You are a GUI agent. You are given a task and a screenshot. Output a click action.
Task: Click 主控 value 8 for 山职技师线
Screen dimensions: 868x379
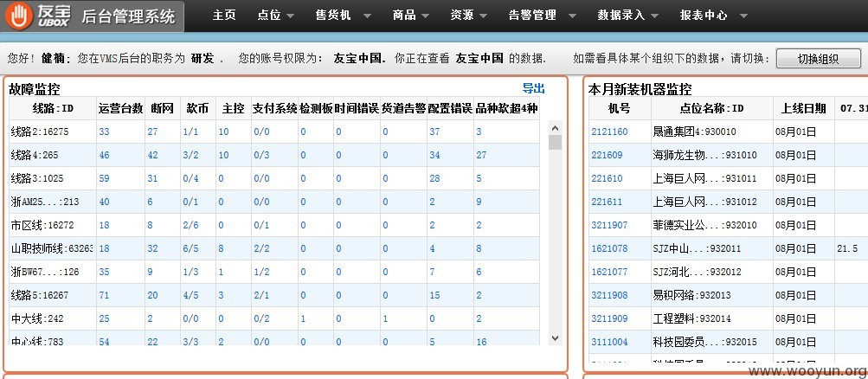(x=221, y=249)
